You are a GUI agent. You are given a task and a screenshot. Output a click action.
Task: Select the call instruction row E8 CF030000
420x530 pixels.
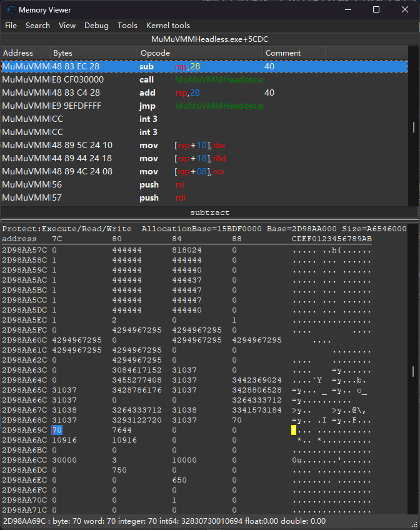click(204, 80)
